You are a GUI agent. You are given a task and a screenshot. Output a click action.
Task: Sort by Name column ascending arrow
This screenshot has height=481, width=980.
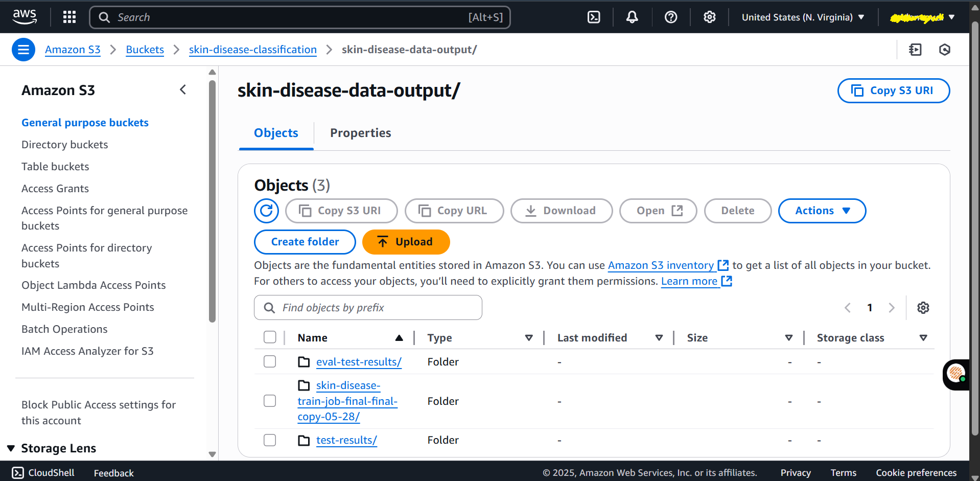tap(399, 338)
